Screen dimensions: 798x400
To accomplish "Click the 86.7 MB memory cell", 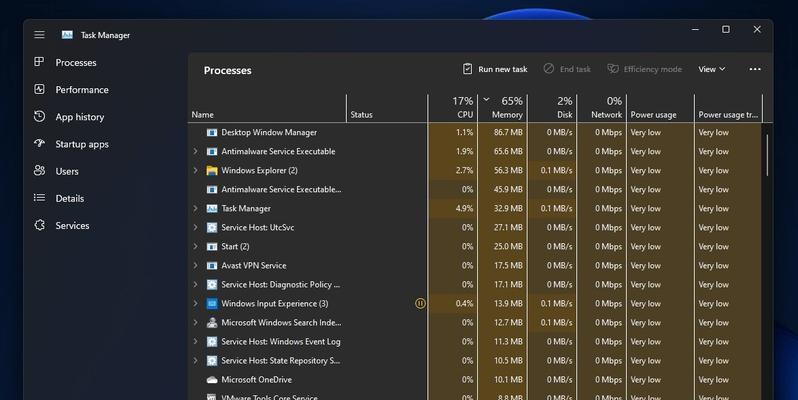I will [502, 132].
